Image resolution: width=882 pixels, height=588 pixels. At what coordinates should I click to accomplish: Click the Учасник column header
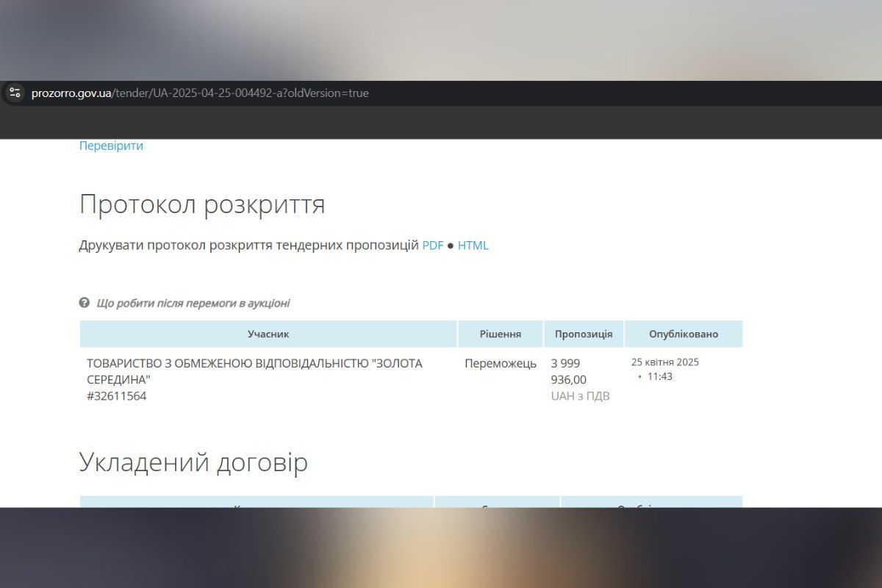(268, 334)
